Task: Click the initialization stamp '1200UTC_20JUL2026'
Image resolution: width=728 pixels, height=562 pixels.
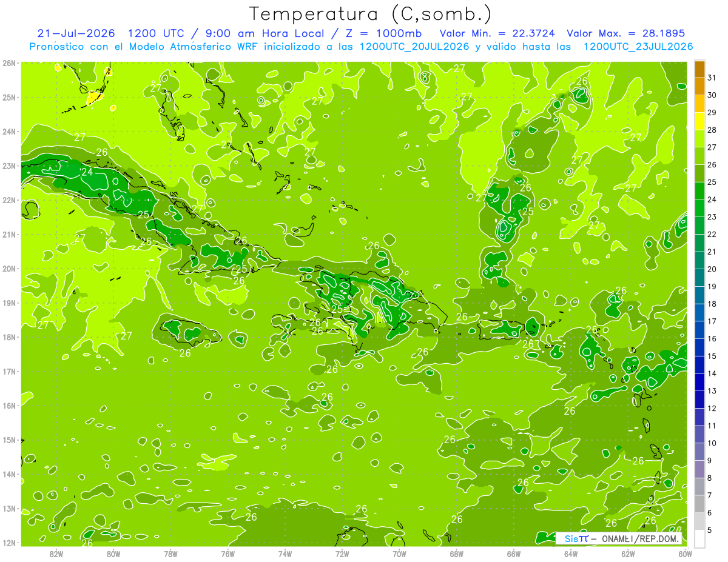Action: [414, 47]
